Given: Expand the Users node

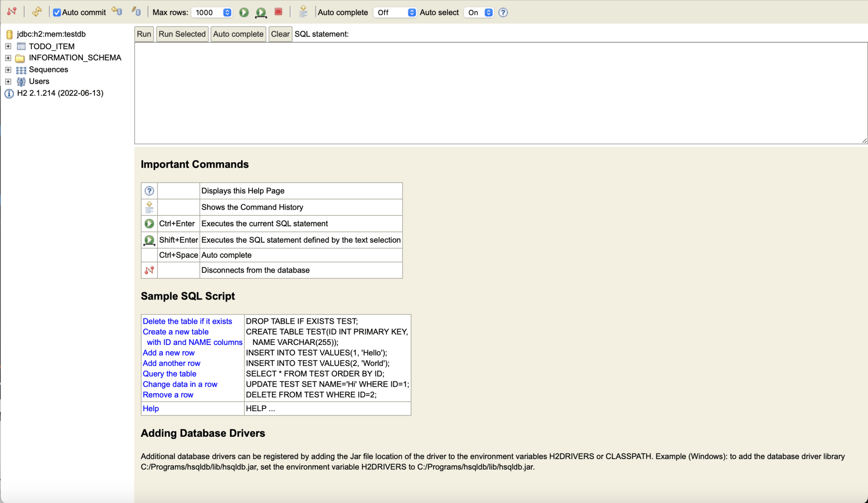Looking at the screenshot, I should pos(8,81).
